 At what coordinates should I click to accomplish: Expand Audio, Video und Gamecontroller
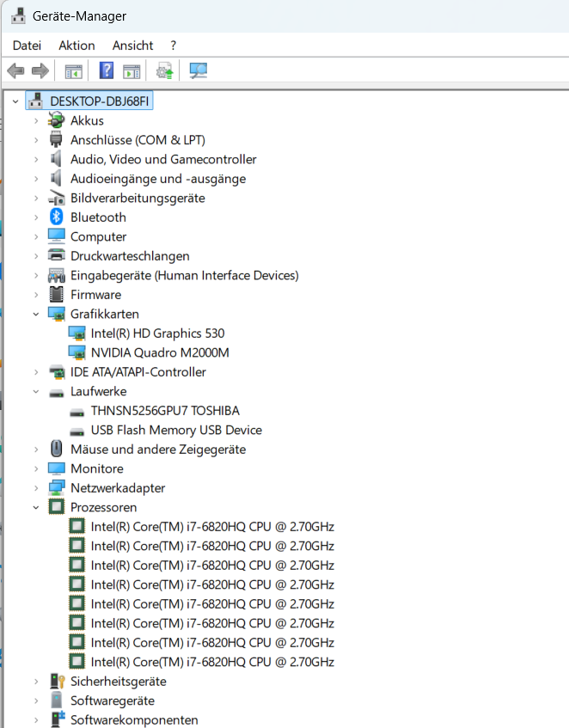click(36, 159)
